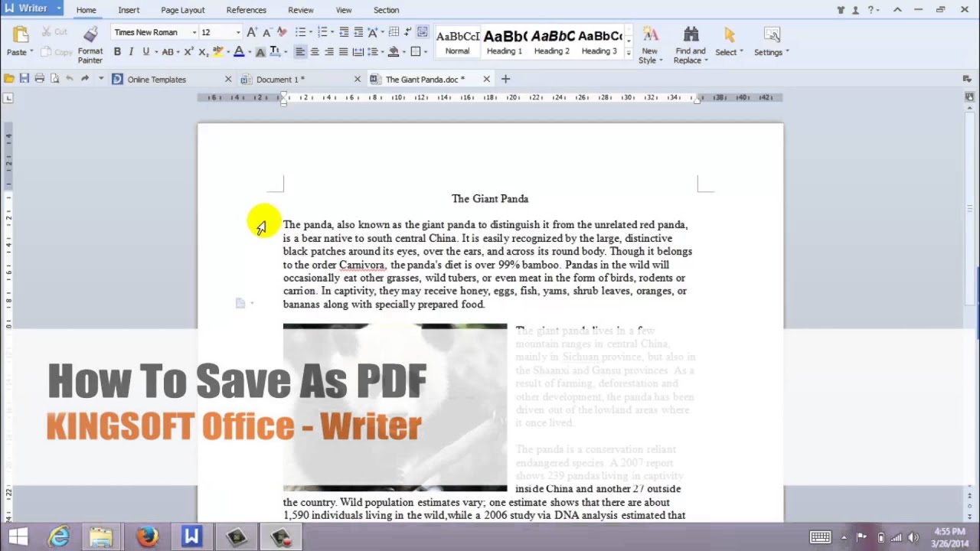Viewport: 980px width, 551px height.
Task: Open File Explorer from the taskbar
Action: point(101,537)
